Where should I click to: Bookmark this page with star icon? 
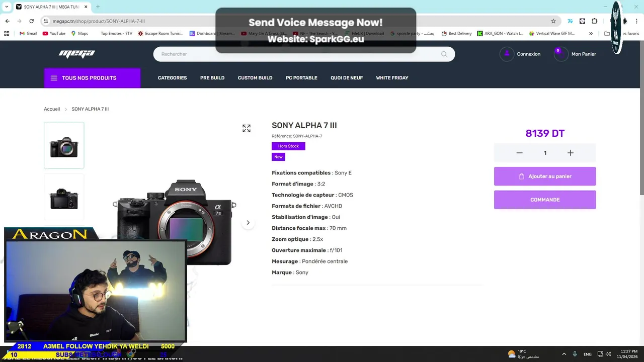click(553, 21)
